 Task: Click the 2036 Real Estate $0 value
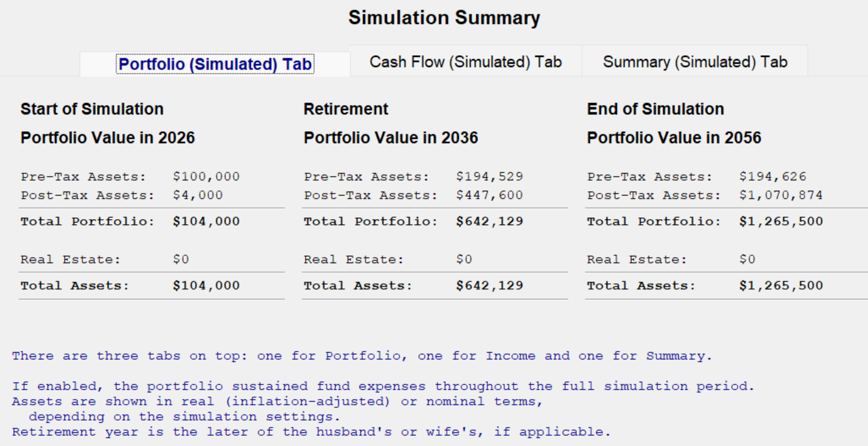[x=463, y=259]
